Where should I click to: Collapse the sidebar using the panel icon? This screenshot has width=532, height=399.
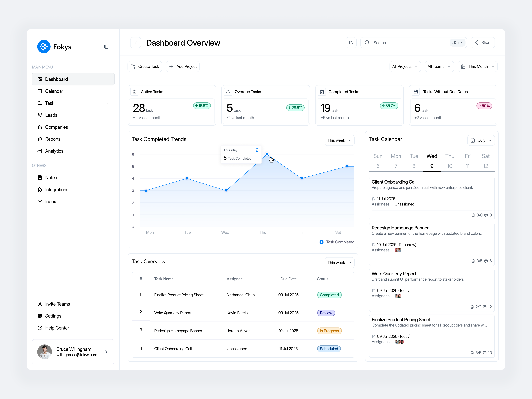(x=106, y=46)
